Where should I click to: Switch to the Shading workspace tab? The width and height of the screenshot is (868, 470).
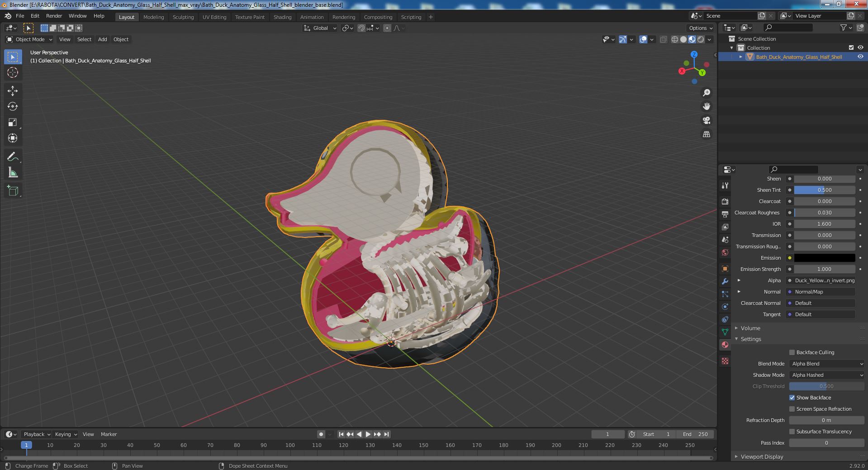point(282,17)
